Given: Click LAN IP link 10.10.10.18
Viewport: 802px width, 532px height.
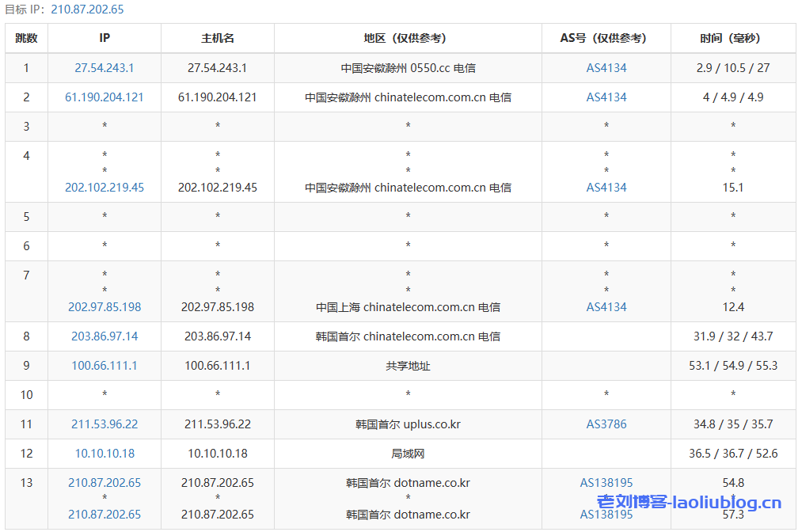Looking at the screenshot, I should (x=104, y=453).
